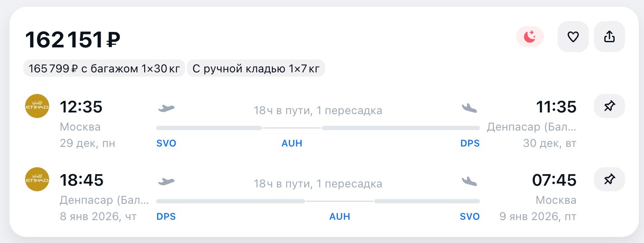Pin the return 18:45 flight
Screen dimensions: 644x243
click(x=609, y=179)
